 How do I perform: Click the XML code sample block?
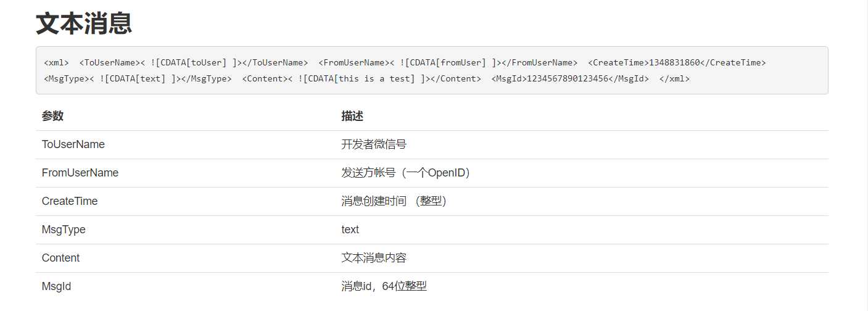tap(432, 70)
